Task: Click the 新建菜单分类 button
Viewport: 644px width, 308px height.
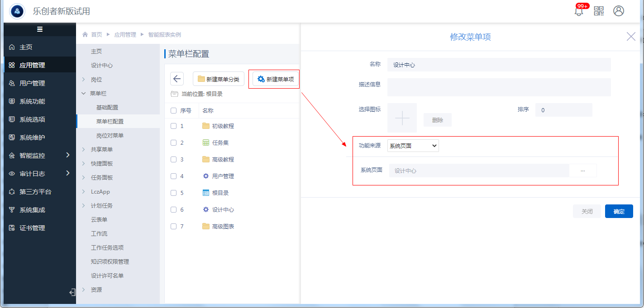Action: point(219,79)
